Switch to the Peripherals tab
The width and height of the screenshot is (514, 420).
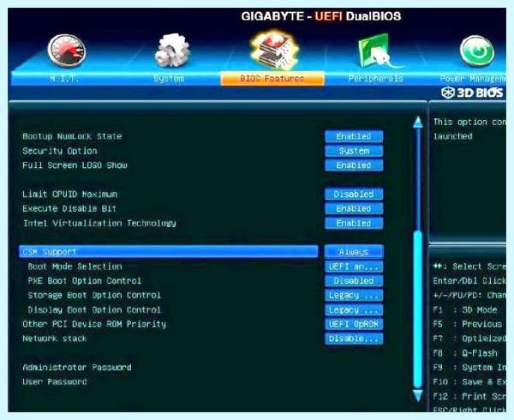376,79
